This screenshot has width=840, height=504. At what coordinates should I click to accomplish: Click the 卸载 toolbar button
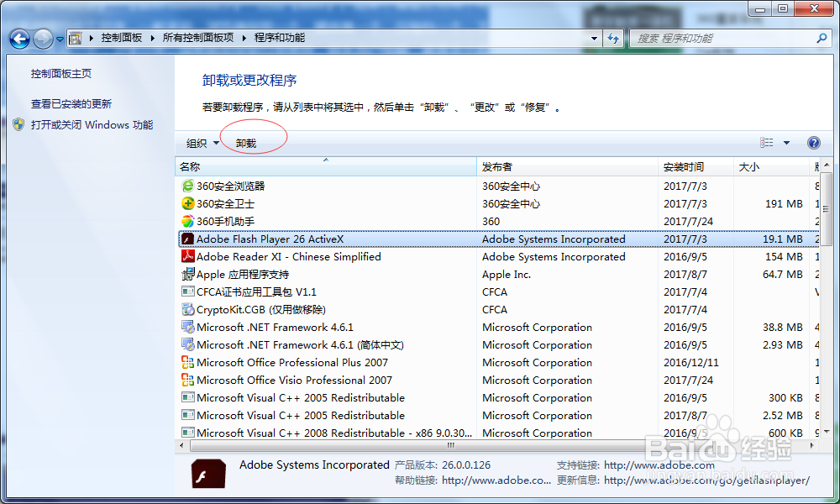pyautogui.click(x=246, y=144)
